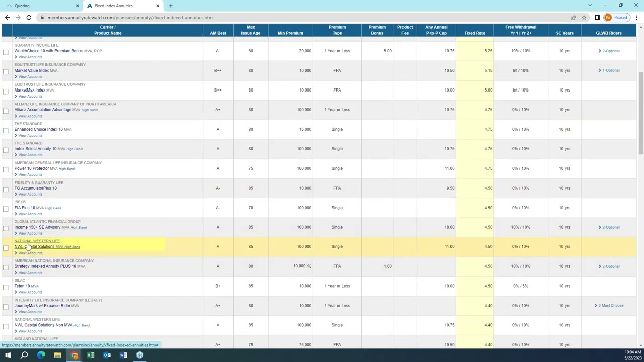Expand View Accounts under Income 150+ SE Advisory

coord(29,233)
